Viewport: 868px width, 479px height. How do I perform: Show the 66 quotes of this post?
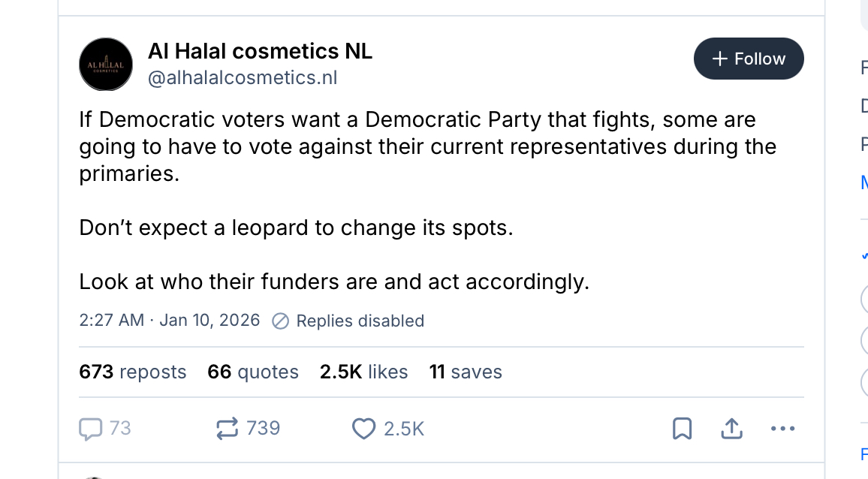(253, 372)
